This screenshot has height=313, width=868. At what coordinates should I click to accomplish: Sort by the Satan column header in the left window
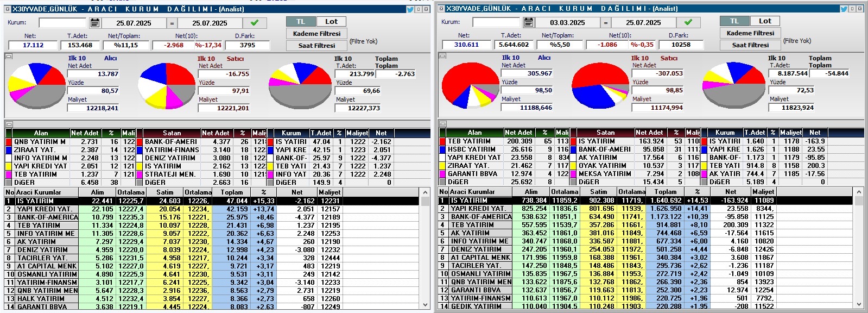coord(172,133)
